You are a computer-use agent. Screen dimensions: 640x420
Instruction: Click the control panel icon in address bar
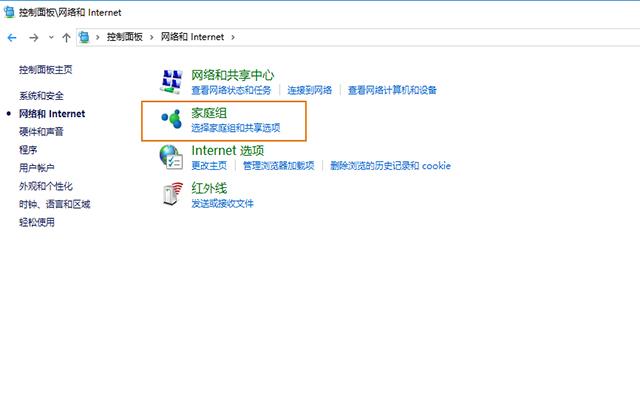86,37
